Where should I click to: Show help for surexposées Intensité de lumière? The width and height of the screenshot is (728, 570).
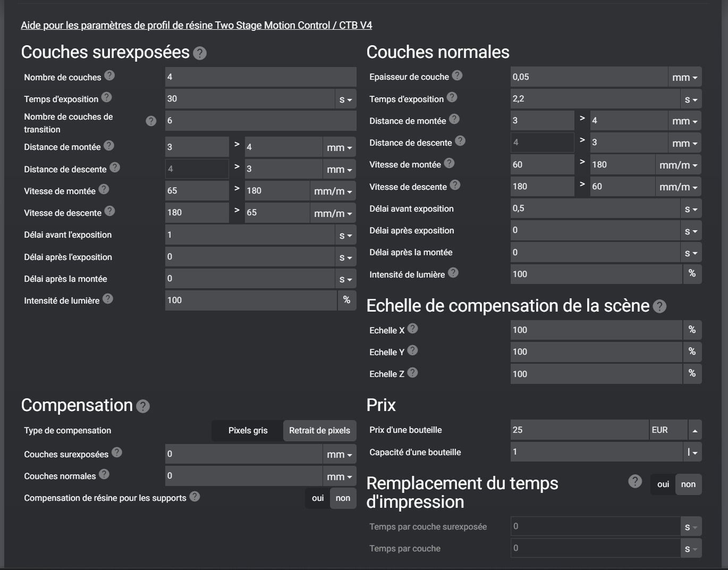click(108, 299)
